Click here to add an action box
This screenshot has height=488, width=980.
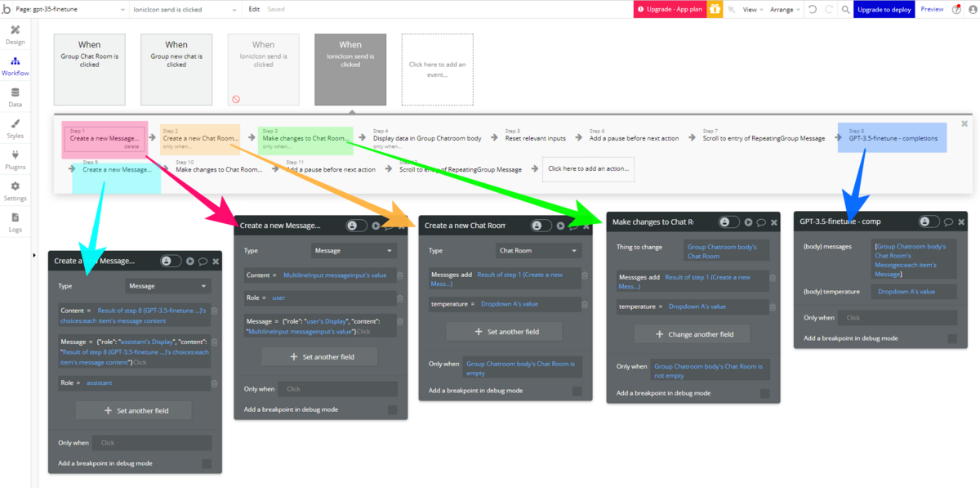coord(588,168)
